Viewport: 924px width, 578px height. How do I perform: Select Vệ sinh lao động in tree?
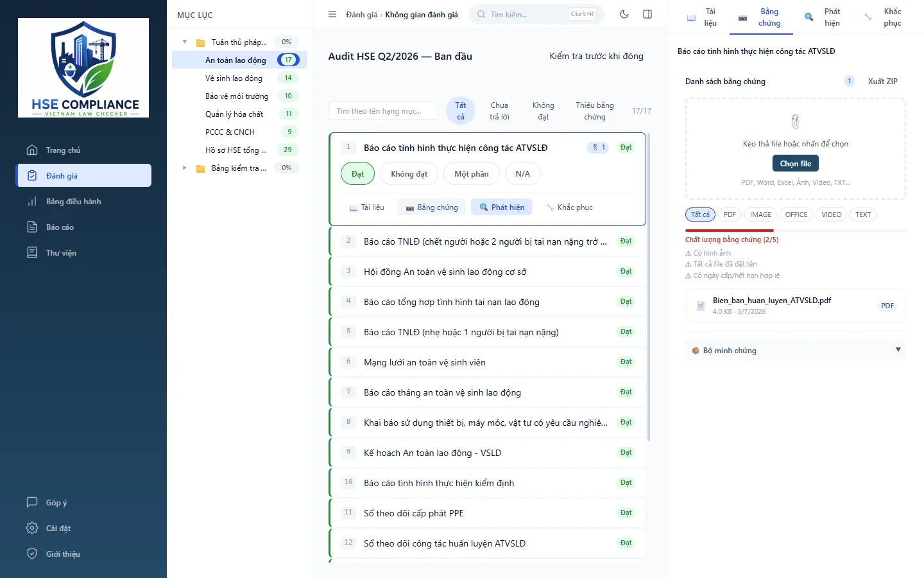pyautogui.click(x=239, y=78)
